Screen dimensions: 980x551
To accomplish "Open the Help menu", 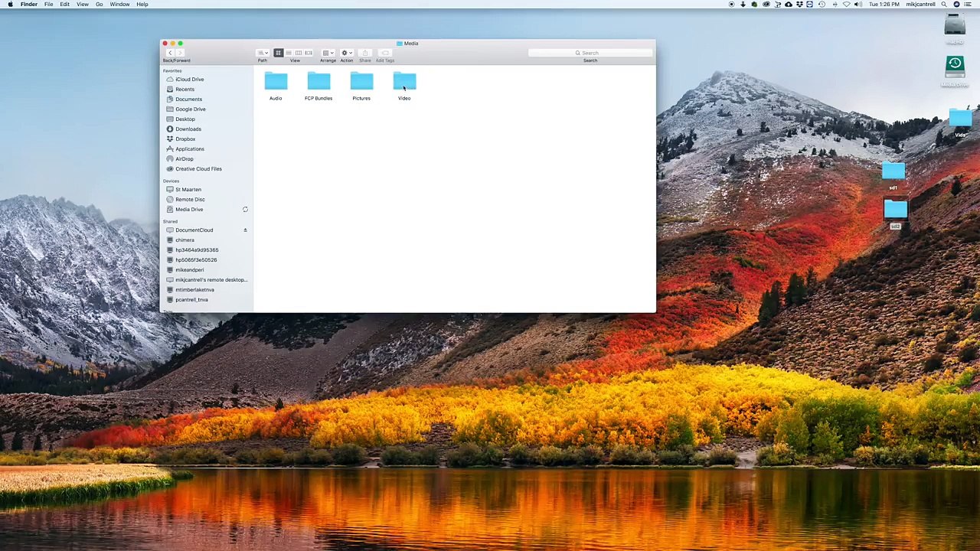I will (142, 5).
